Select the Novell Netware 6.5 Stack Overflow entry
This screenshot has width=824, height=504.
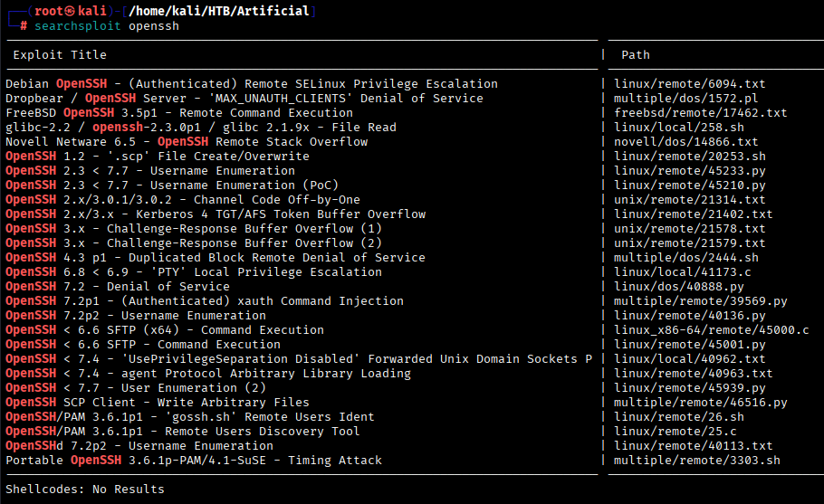coord(187,142)
